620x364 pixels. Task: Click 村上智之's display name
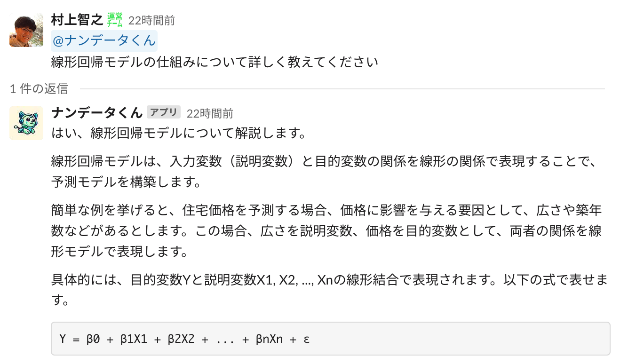(77, 20)
